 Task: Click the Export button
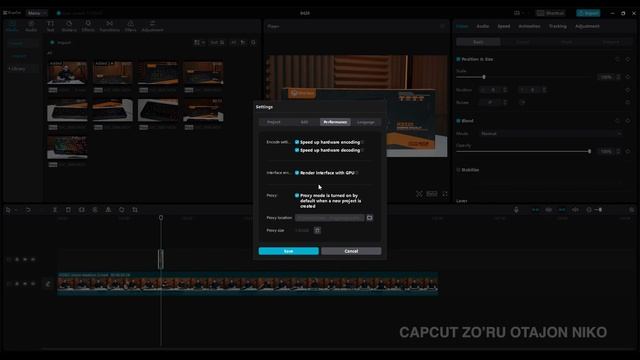tap(588, 13)
